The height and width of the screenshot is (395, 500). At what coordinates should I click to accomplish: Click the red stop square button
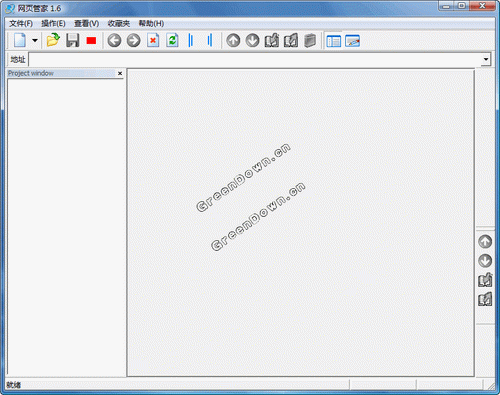pyautogui.click(x=91, y=41)
